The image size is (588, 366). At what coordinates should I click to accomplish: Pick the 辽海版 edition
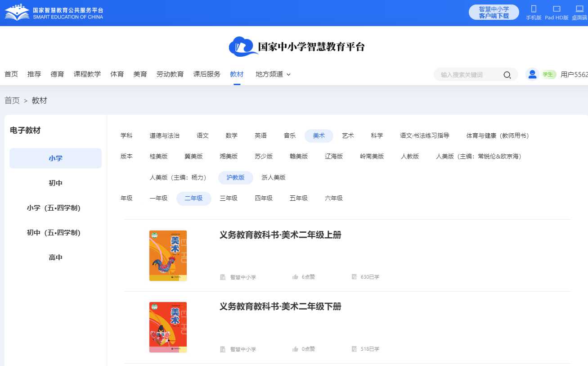pos(334,157)
